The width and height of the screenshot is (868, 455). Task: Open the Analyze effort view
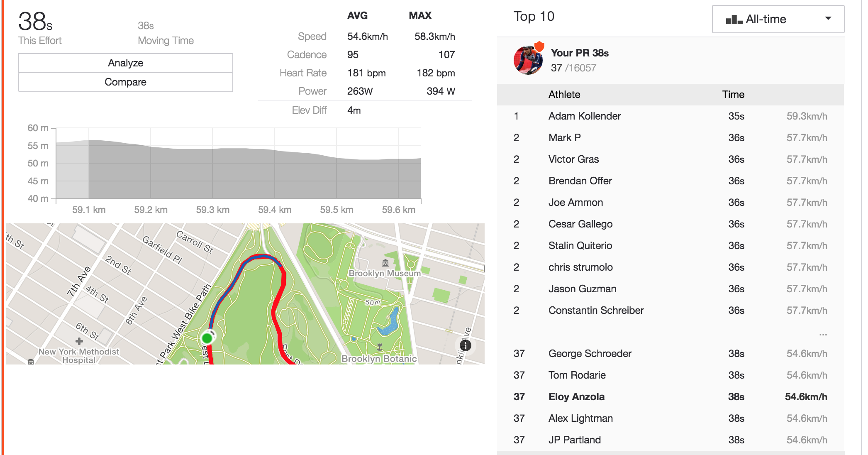126,63
